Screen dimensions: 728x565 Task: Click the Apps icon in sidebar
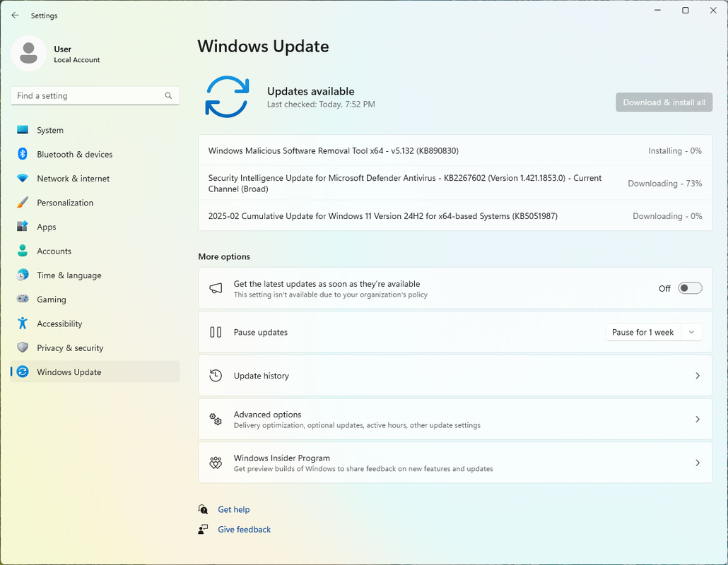23,227
